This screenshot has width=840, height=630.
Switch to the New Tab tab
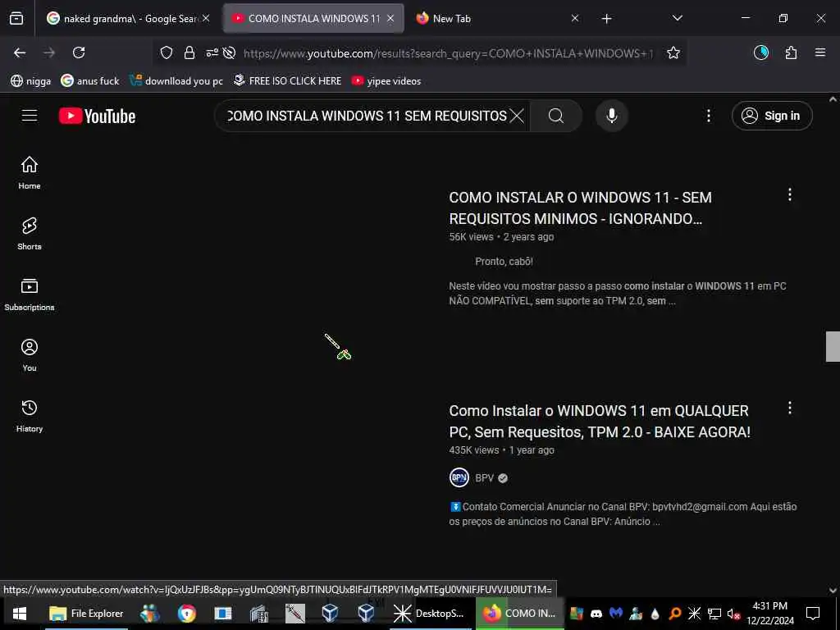point(452,18)
